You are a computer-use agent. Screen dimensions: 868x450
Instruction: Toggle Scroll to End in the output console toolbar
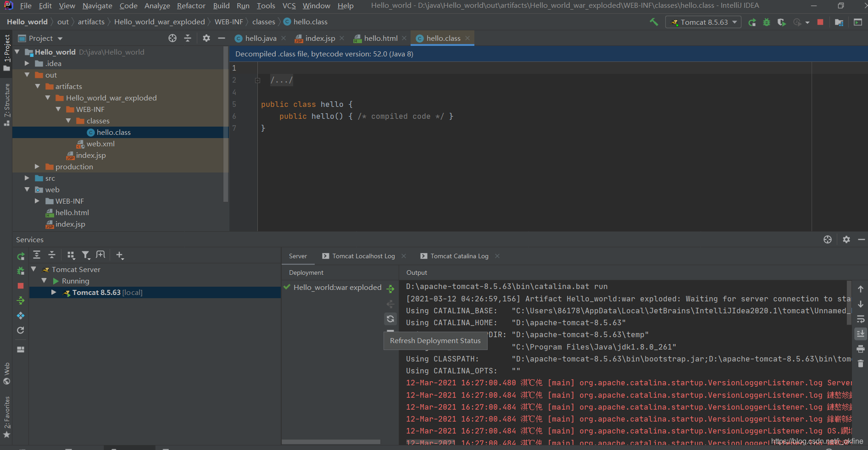[861, 333]
